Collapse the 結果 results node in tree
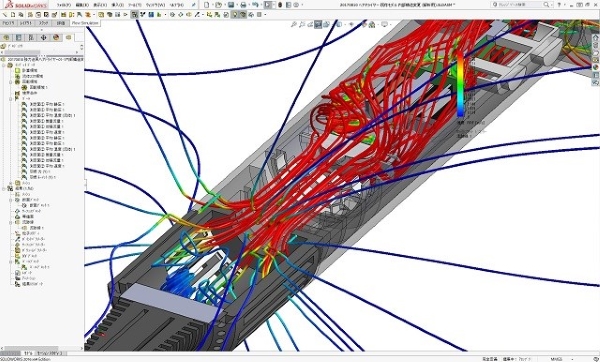Image resolution: width=600 pixels, height=362 pixels. coord(4,189)
